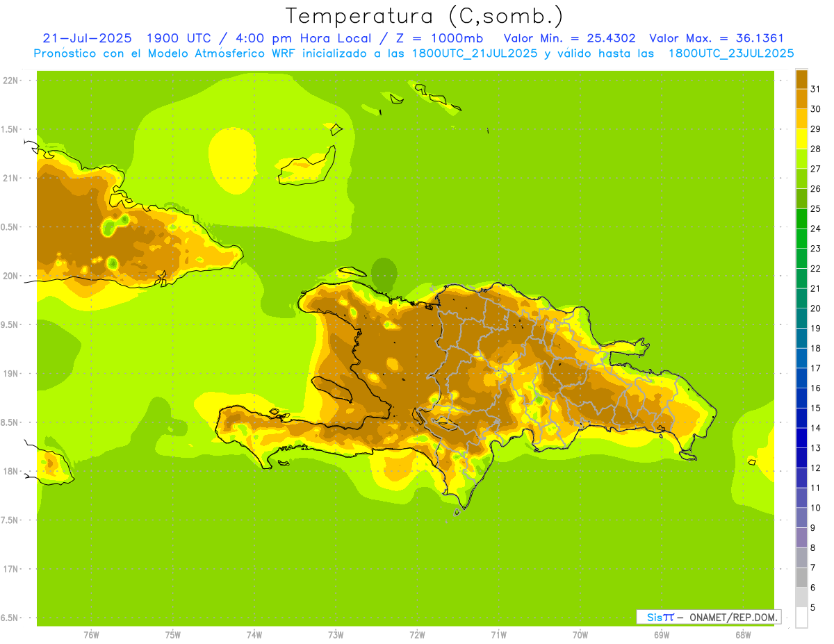Screen dimensions: 834x644
Task: Click the "76W" longitude axis label
Action: pyautogui.click(x=91, y=635)
